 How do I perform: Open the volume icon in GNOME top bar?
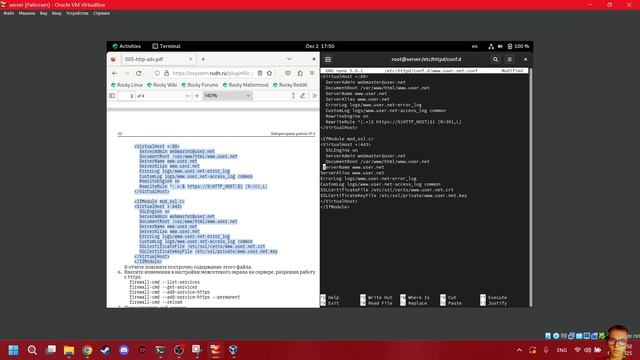(x=500, y=46)
